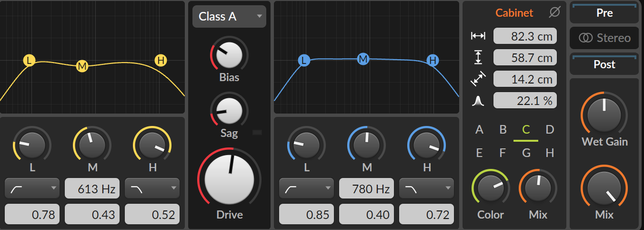
Task: Click the cabinet resonance peak icon
Action: (478, 101)
